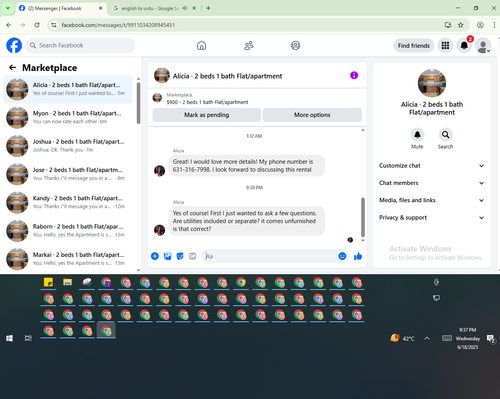Click the chat messages scrollbar

(363, 217)
